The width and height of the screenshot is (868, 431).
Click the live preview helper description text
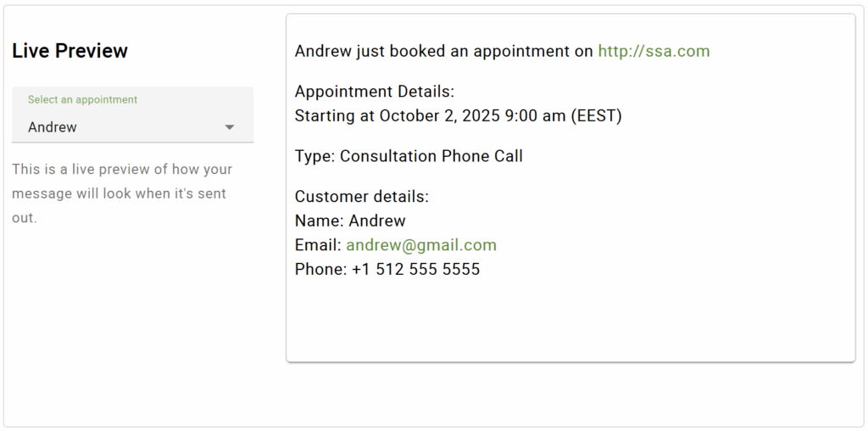122,193
